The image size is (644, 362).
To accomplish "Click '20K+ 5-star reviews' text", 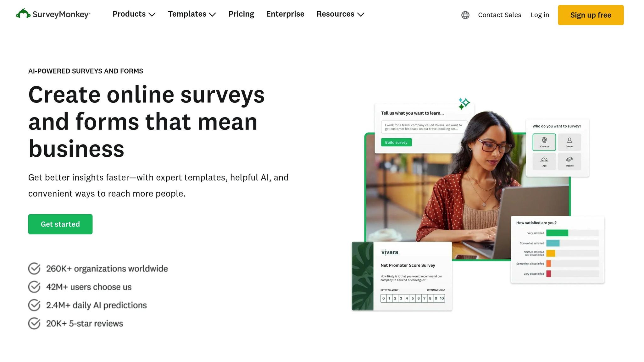I will pyautogui.click(x=84, y=323).
